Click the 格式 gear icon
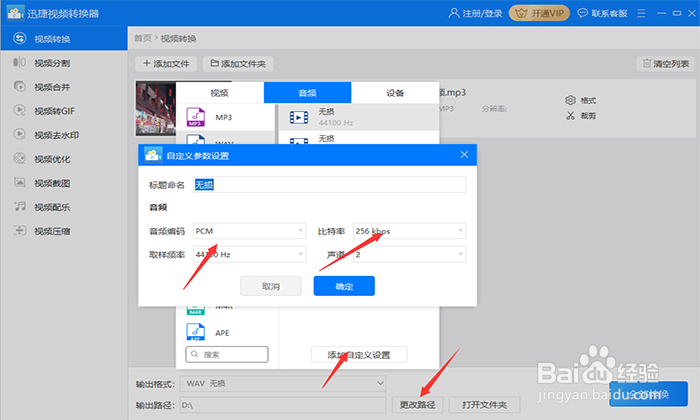 [570, 100]
